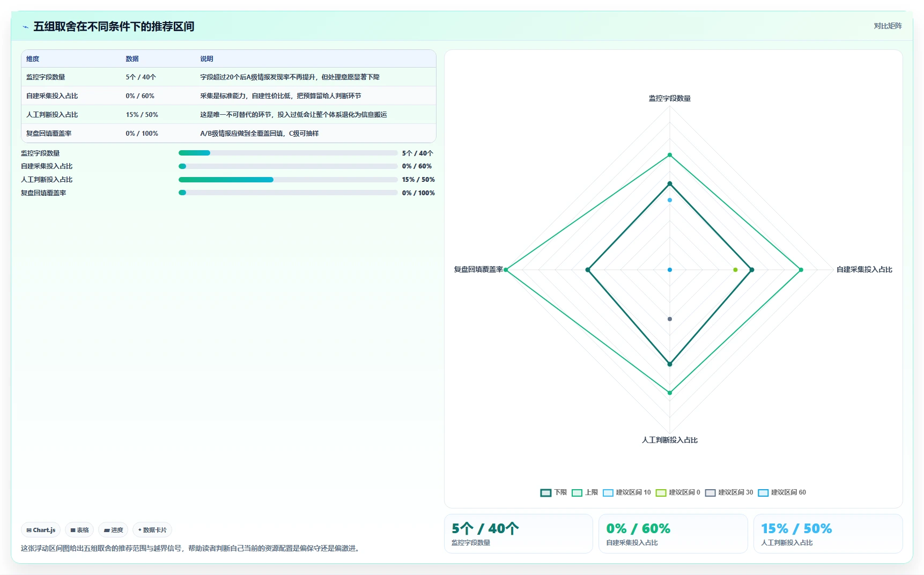Click table value 0% / 60%
The height and width of the screenshot is (575, 924).
pos(140,96)
